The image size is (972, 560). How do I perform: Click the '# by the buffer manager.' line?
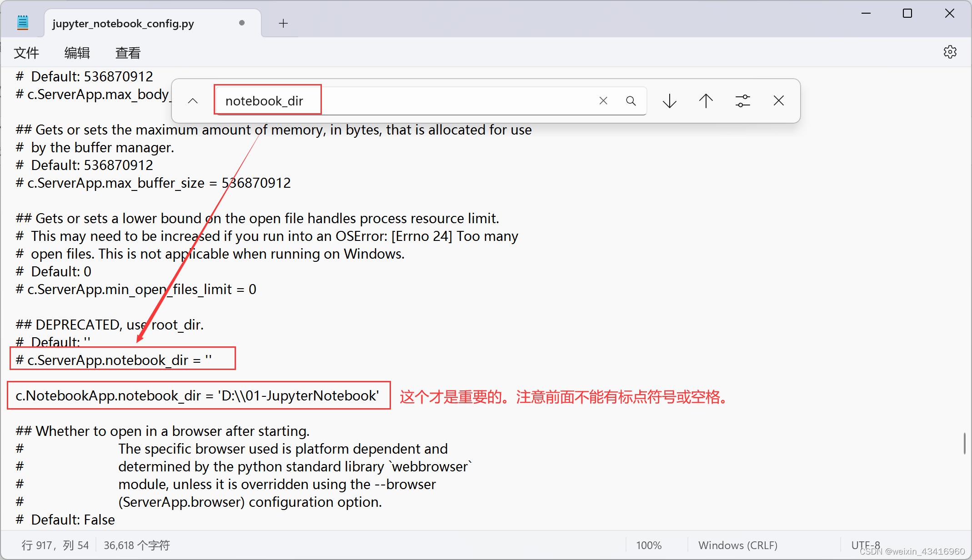(95, 147)
